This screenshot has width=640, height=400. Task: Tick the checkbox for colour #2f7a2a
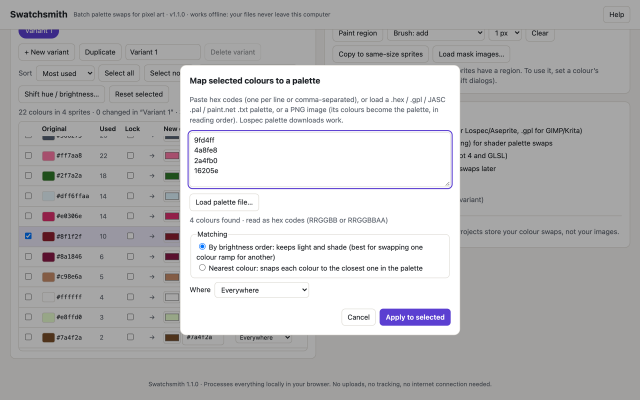28,176
